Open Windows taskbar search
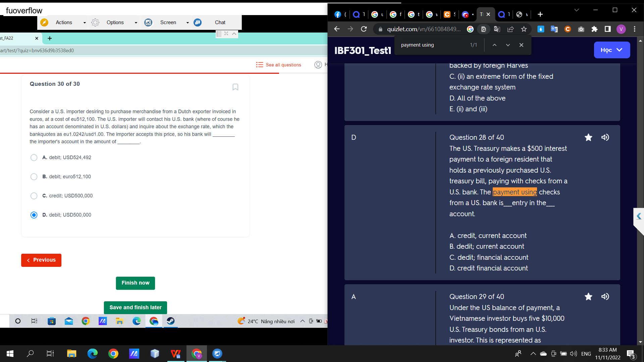This screenshot has height=362, width=644. (30, 354)
